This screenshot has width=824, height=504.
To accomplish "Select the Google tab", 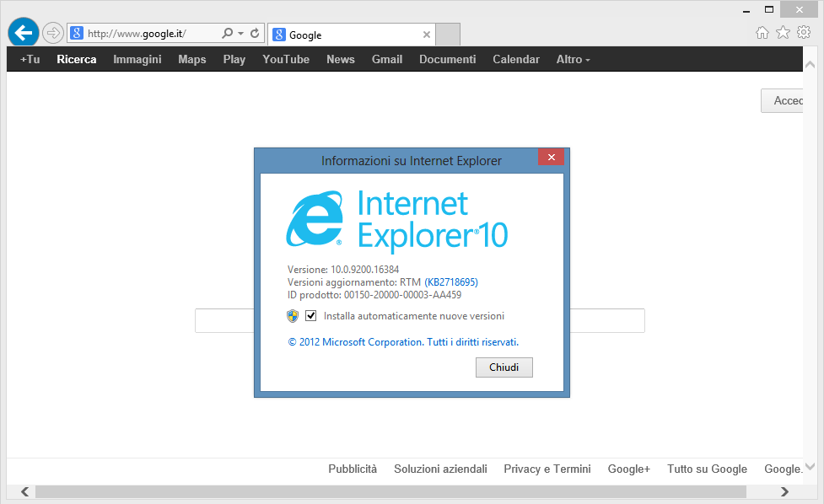I will click(352, 35).
